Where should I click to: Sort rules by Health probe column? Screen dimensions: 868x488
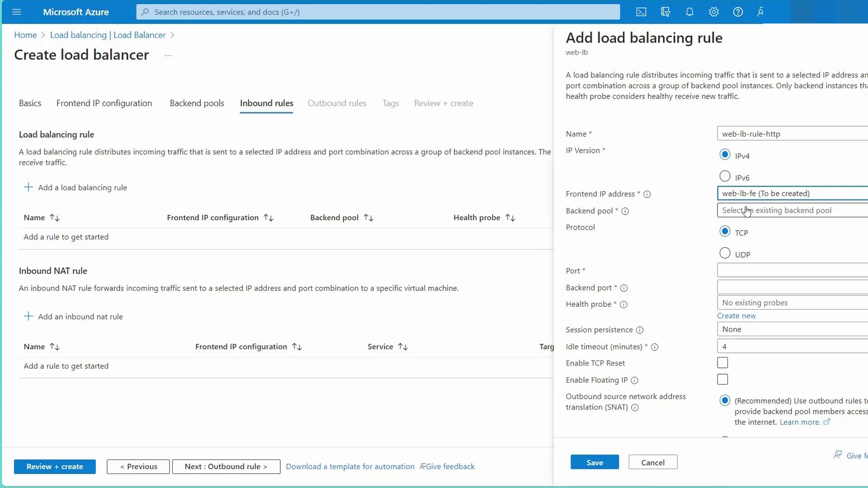click(x=510, y=218)
